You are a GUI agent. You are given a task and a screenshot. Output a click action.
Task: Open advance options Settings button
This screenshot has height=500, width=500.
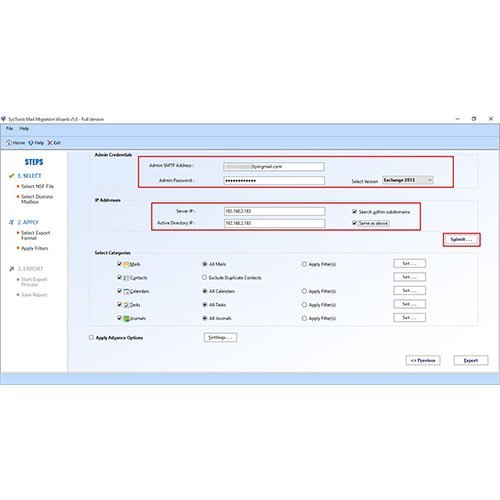[x=220, y=337]
